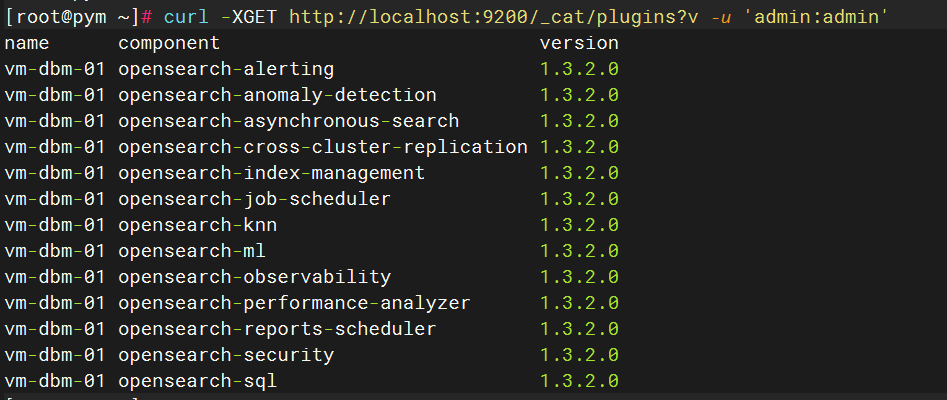Screen dimensions: 947x400
Task: Click the opensearch-asynchronous-search text
Action: (288, 121)
